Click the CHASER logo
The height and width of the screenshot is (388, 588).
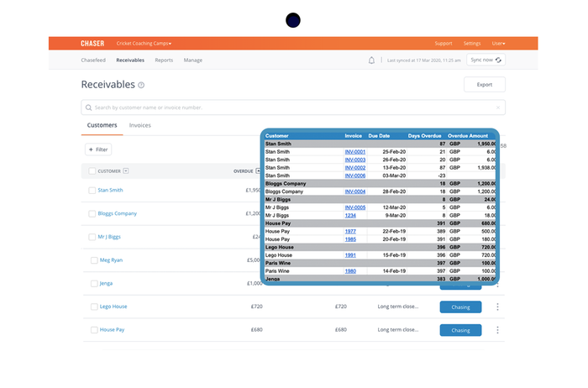click(92, 44)
